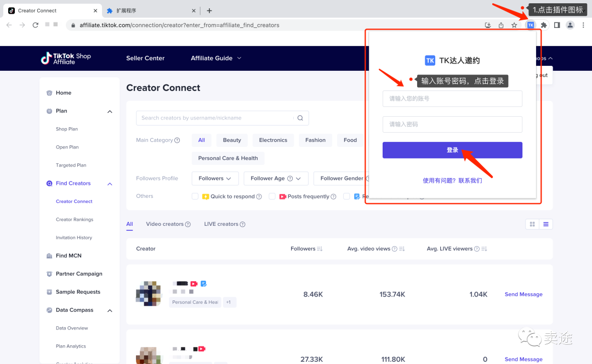Click the Quick to respond help icon
This screenshot has width=592, height=364.
tap(259, 197)
